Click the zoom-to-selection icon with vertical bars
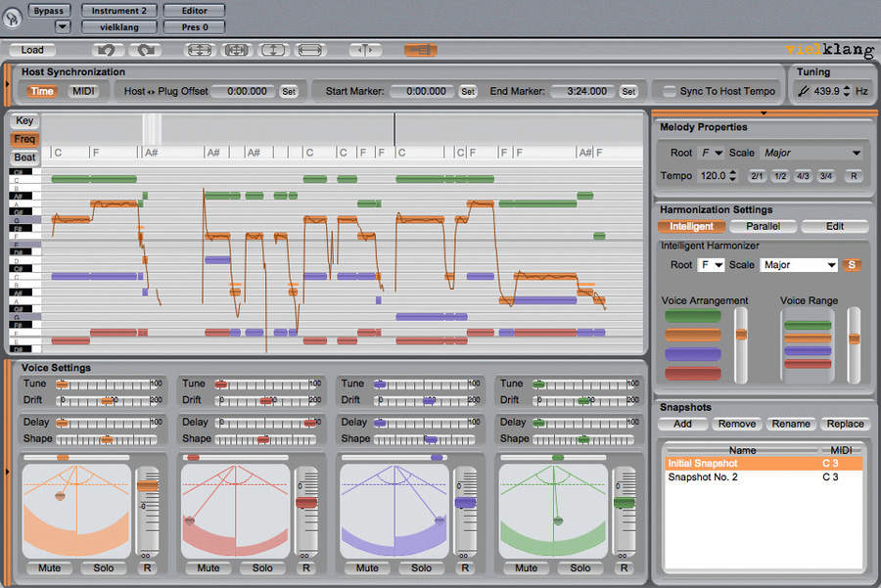881x588 pixels. (x=237, y=51)
